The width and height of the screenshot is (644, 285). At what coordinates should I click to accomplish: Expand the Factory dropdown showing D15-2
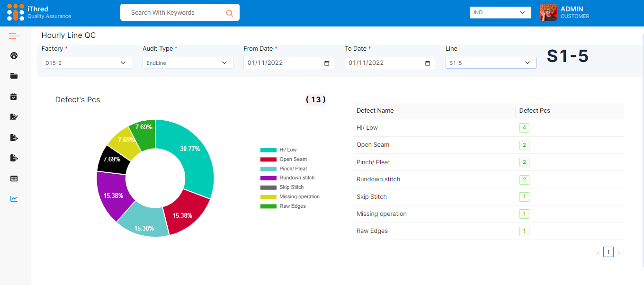87,63
